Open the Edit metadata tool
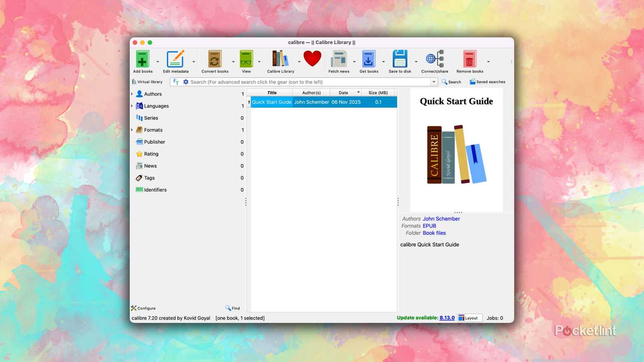This screenshot has height=362, width=644. click(x=176, y=59)
